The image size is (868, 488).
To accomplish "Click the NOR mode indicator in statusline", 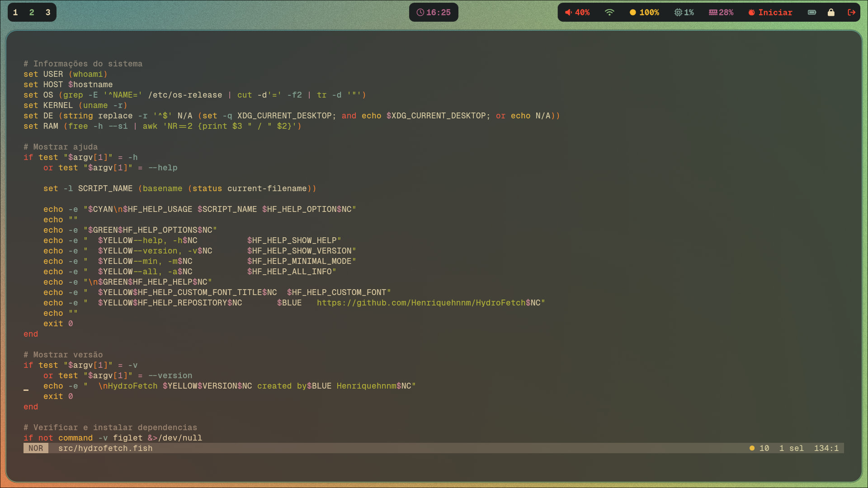I will point(36,448).
